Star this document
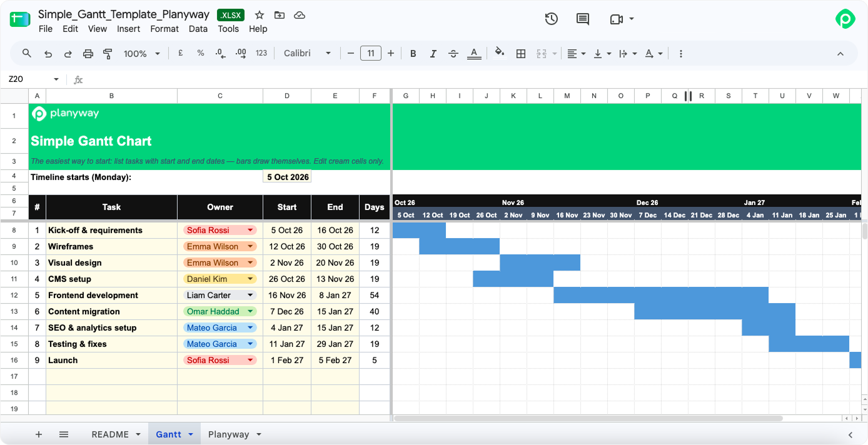868x445 pixels. 260,16
